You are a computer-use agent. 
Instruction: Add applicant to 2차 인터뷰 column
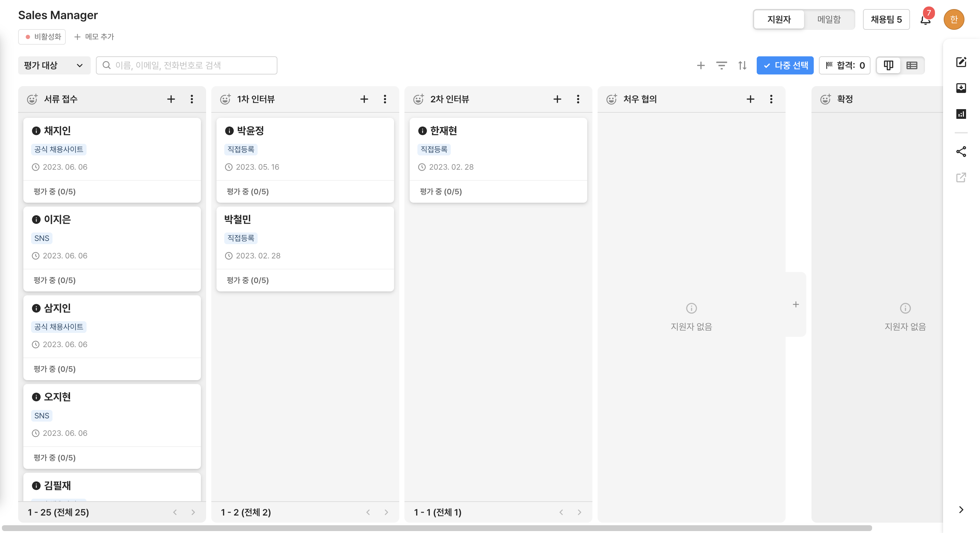[x=557, y=99]
